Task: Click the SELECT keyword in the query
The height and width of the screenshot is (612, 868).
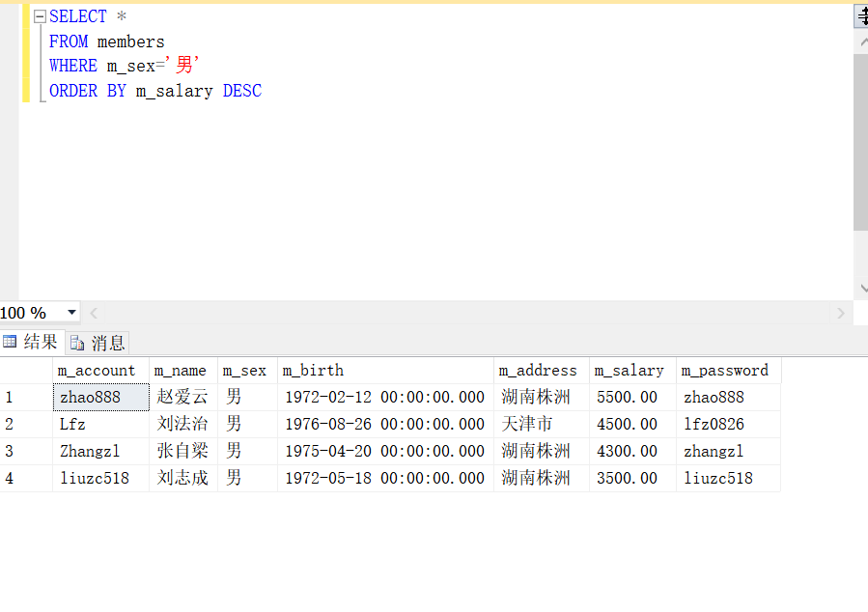Action: pyautogui.click(x=77, y=16)
